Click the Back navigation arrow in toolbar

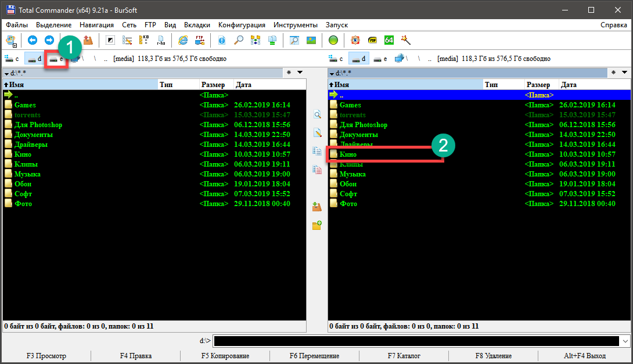tap(33, 40)
